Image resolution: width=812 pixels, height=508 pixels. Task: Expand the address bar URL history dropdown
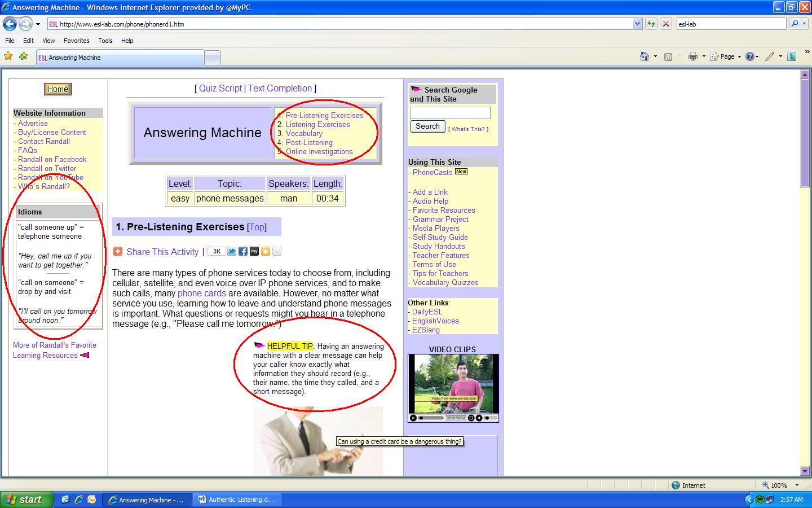[637, 24]
